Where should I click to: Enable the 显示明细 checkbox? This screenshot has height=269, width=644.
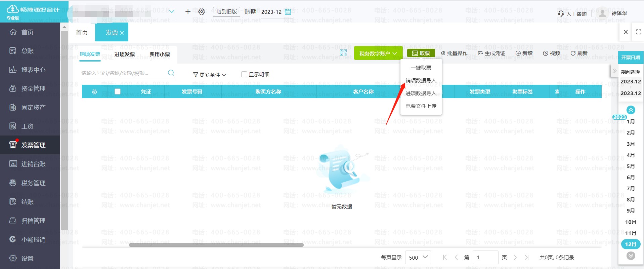pyautogui.click(x=244, y=74)
